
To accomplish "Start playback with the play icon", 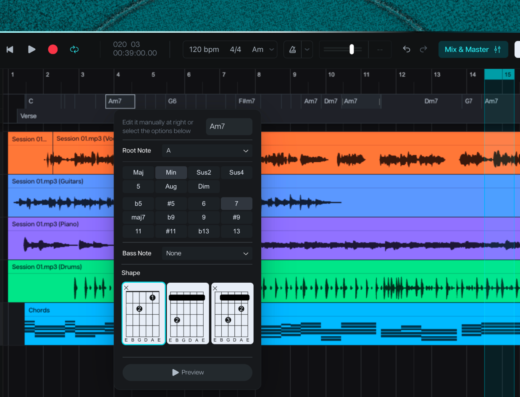I will [32, 50].
